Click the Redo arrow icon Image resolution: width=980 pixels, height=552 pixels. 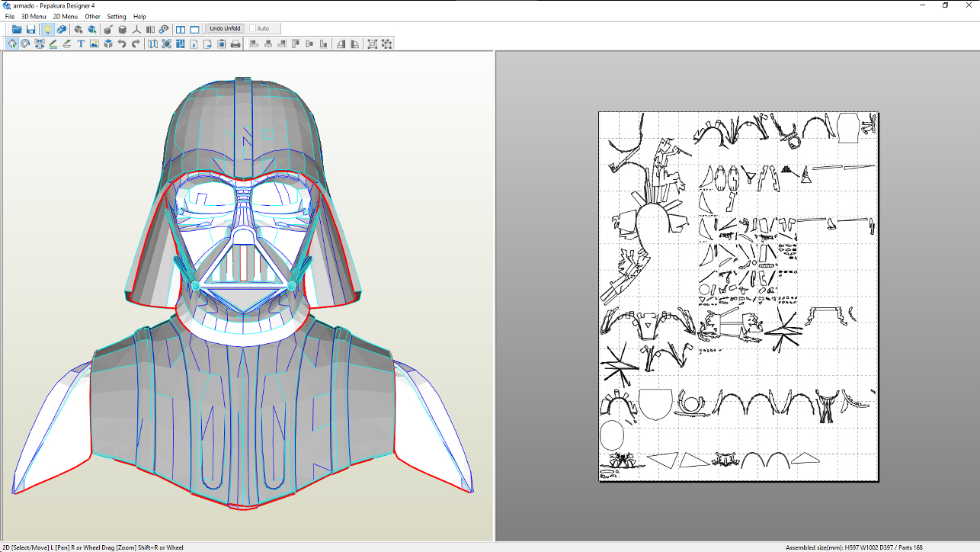click(136, 43)
